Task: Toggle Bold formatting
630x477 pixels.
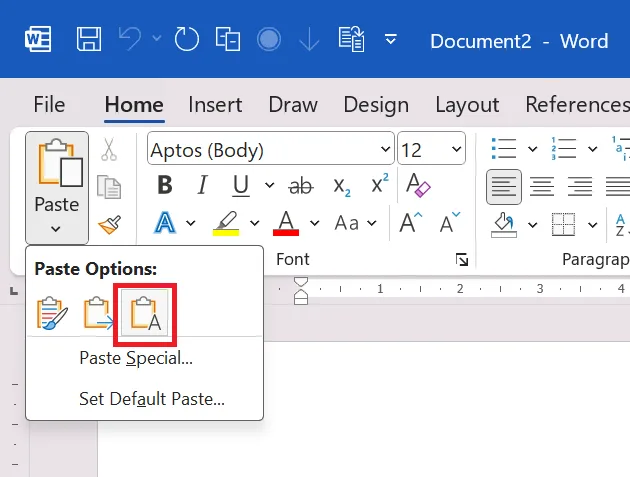Action: pyautogui.click(x=165, y=186)
